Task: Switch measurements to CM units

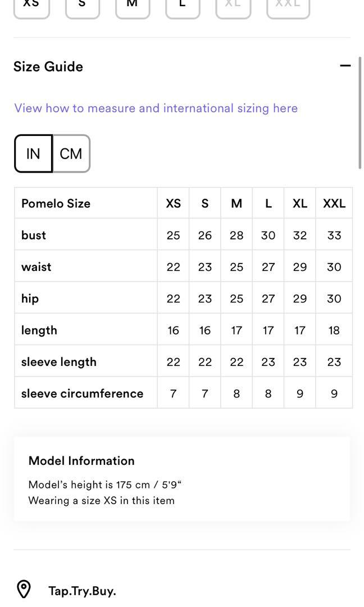Action: point(71,153)
